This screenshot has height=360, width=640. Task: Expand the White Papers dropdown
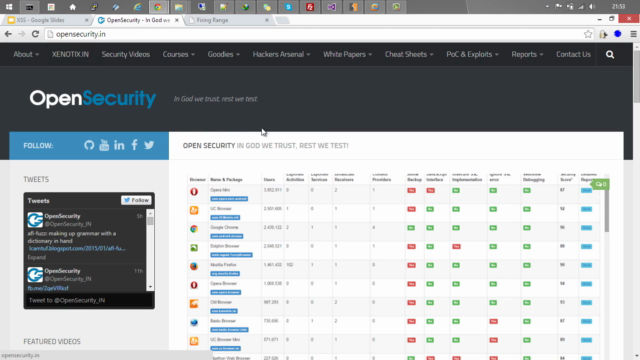(347, 54)
